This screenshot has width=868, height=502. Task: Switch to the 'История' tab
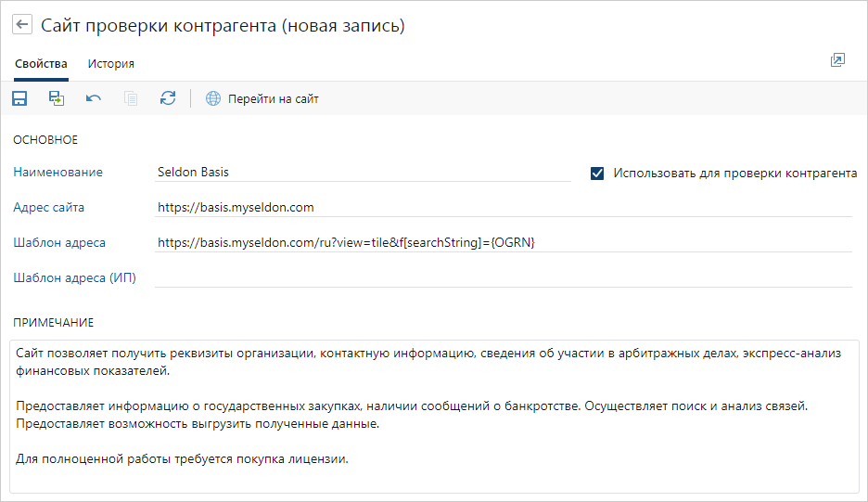(x=111, y=64)
